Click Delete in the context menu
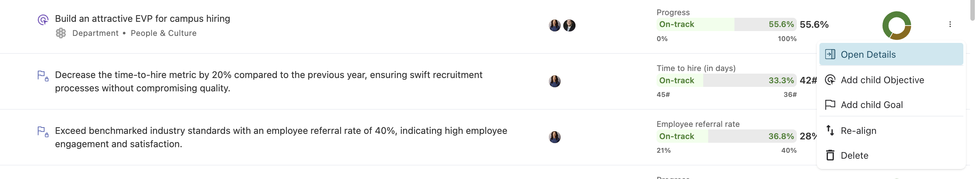980x179 pixels. click(x=854, y=155)
